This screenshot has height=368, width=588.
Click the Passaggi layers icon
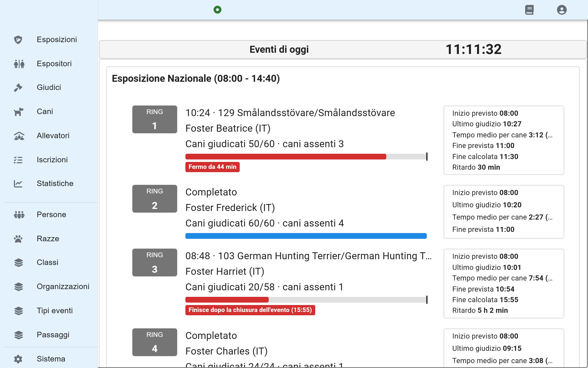click(18, 335)
